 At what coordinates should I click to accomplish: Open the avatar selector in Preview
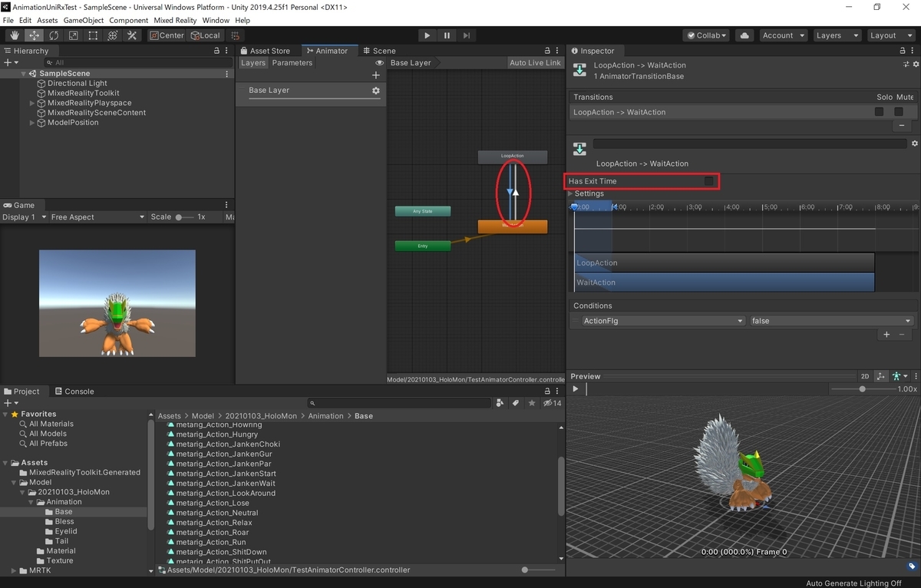(899, 376)
